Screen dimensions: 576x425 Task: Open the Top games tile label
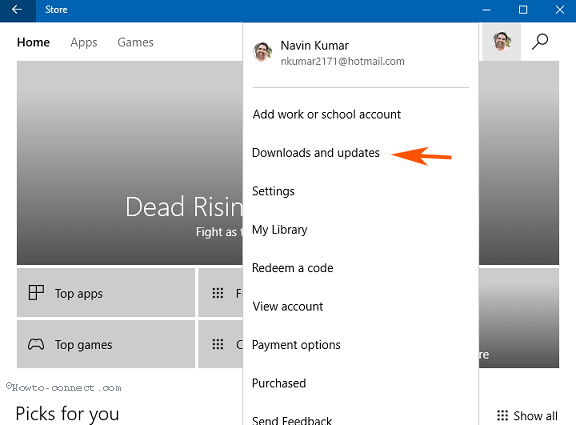(x=83, y=345)
